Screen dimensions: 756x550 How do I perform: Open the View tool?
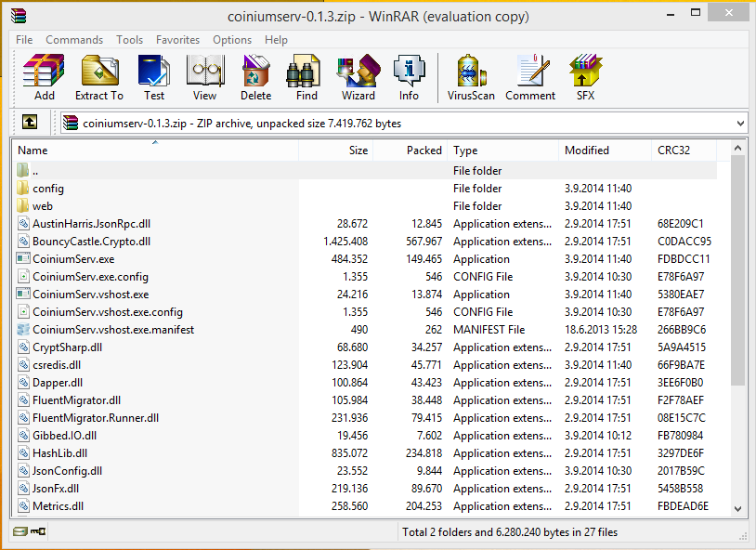[x=205, y=77]
